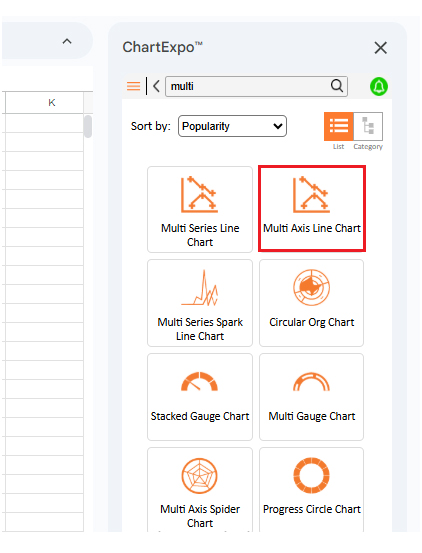Image resolution: width=422 pixels, height=553 pixels.
Task: Choose the Multi Gauge Chart
Action: click(x=311, y=397)
